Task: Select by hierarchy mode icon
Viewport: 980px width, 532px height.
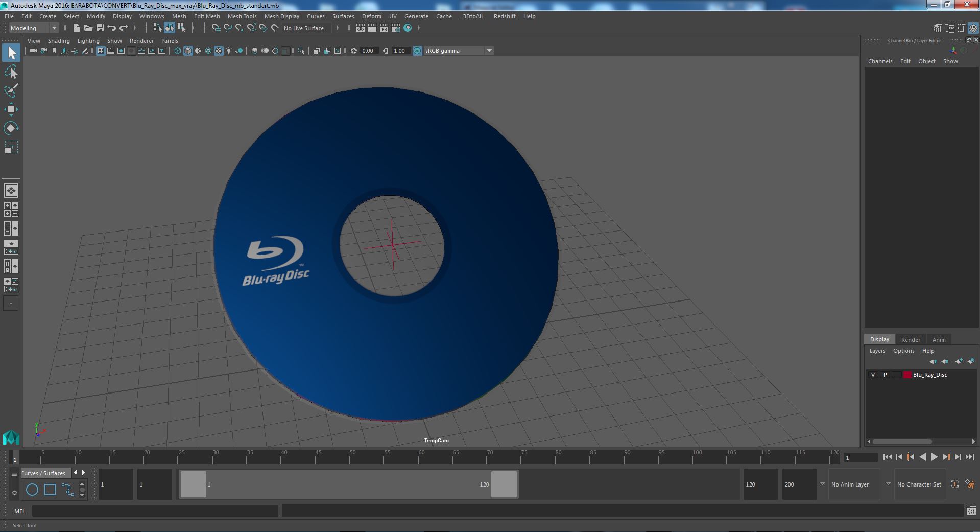Action: (157, 28)
